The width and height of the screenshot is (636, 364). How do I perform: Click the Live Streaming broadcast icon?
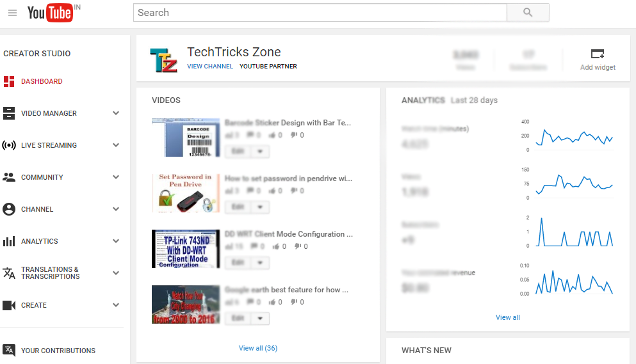tap(9, 145)
